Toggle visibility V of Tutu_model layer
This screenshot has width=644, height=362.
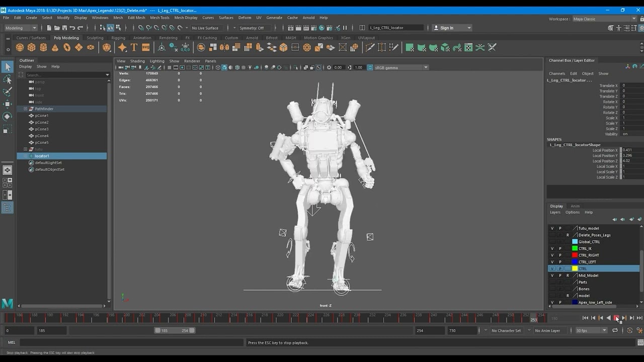click(x=552, y=228)
